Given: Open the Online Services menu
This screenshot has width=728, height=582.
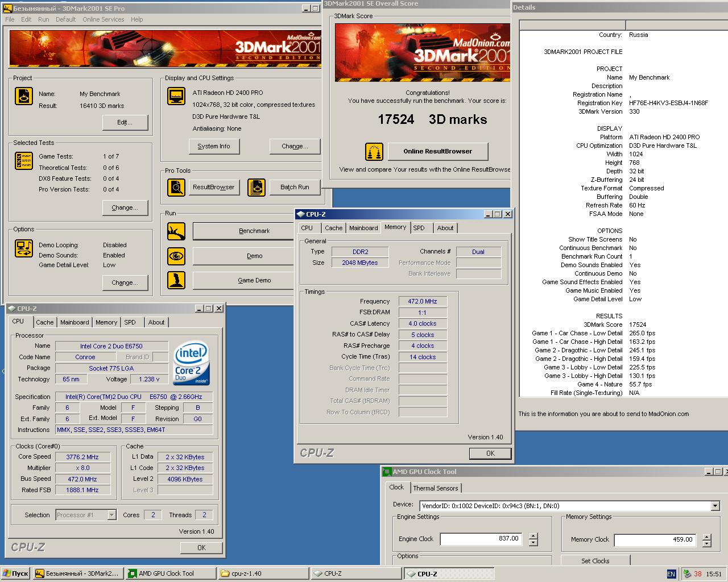Looking at the screenshot, I should tap(103, 19).
